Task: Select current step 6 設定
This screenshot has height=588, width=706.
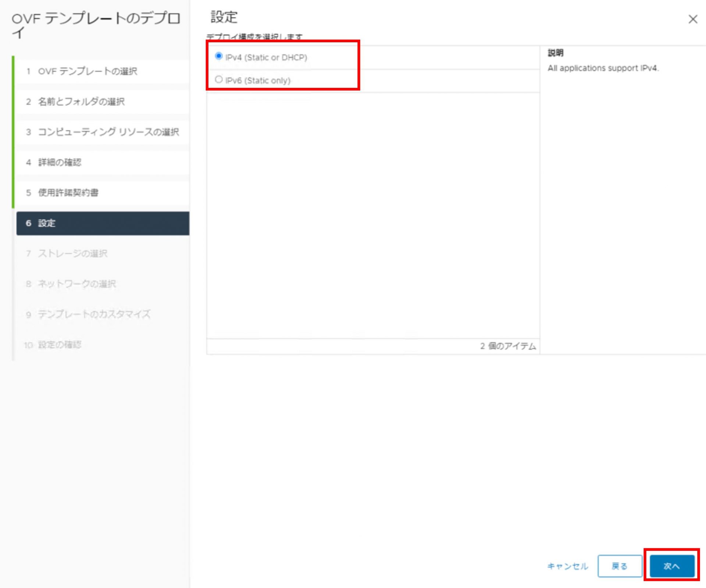Action: click(x=47, y=223)
